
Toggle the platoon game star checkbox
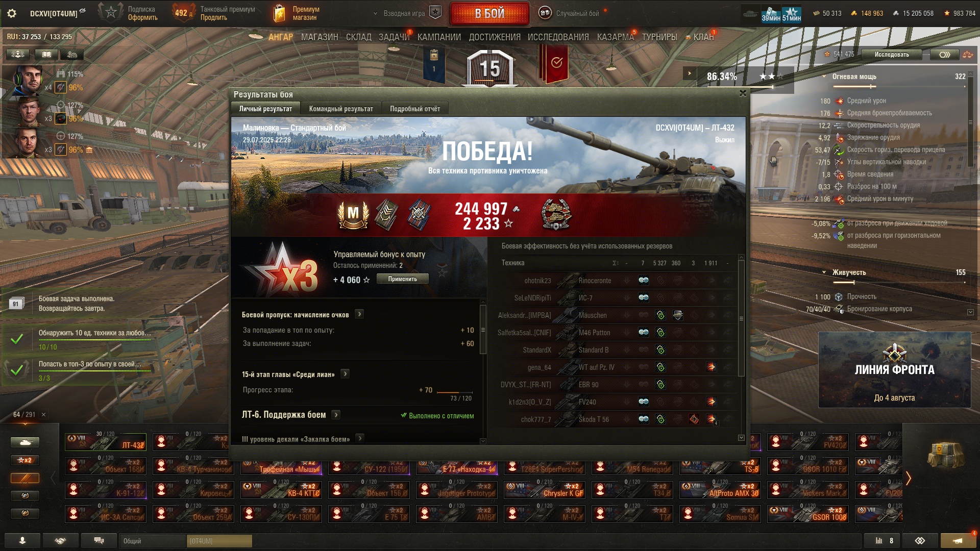(435, 13)
